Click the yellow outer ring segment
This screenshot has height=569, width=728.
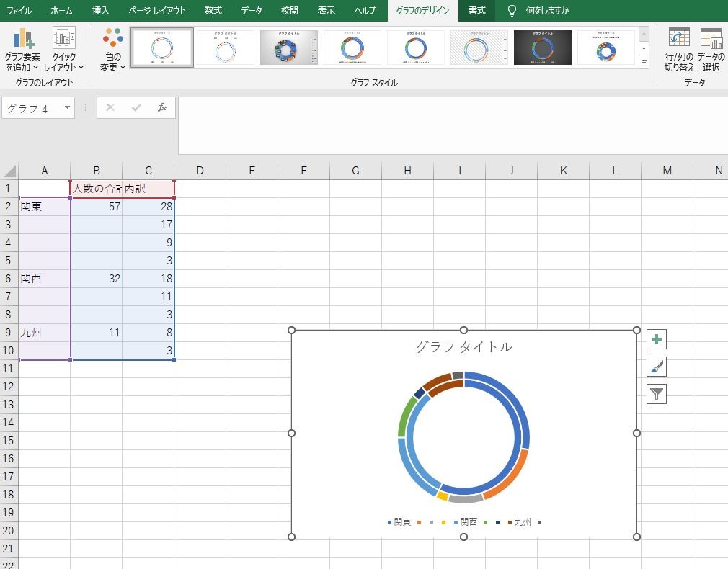(443, 496)
